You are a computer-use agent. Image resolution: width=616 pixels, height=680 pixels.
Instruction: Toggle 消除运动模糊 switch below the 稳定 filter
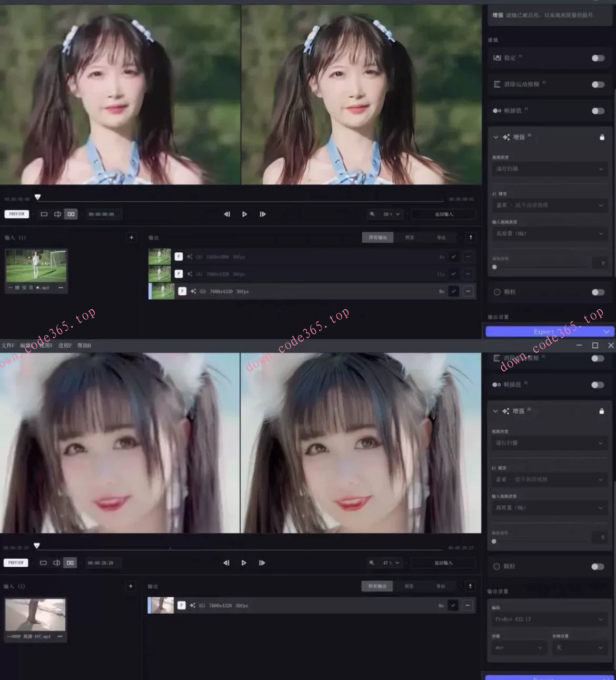coord(598,84)
